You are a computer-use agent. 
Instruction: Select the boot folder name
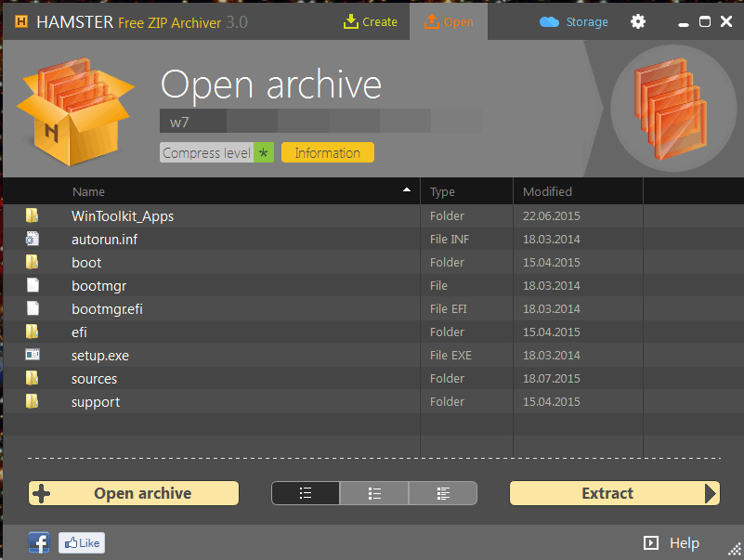coord(86,263)
